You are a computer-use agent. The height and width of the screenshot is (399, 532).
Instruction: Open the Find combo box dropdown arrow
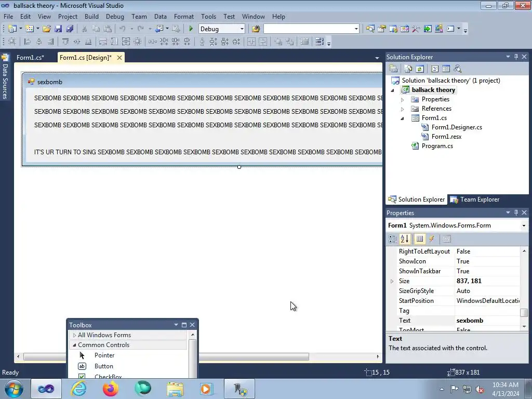tap(356, 29)
